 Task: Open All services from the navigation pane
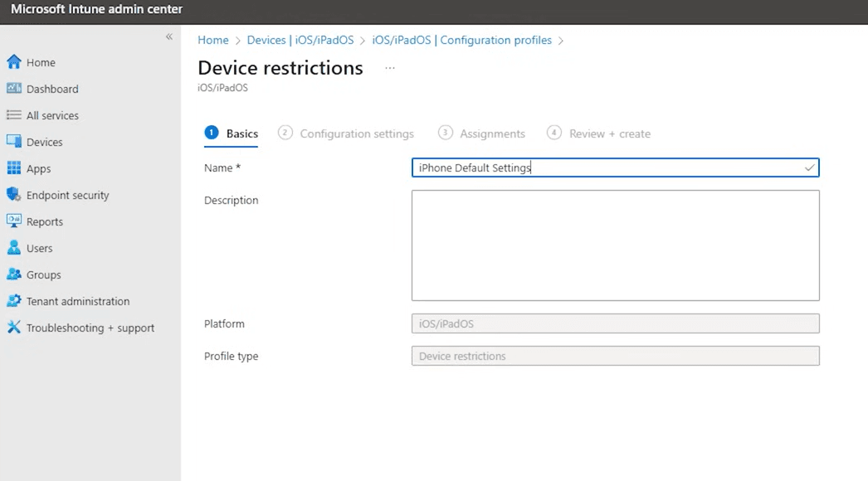[x=54, y=115]
